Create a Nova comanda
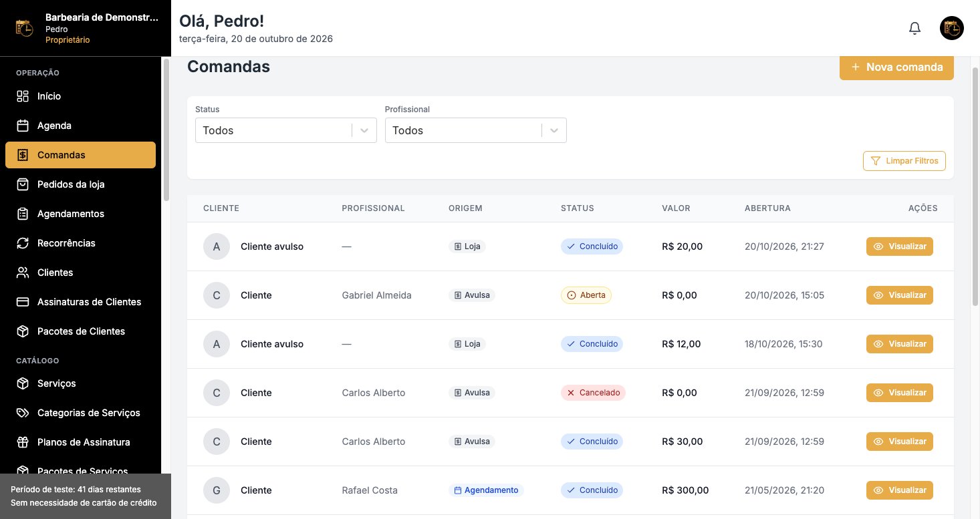This screenshot has height=519, width=980. 896,67
